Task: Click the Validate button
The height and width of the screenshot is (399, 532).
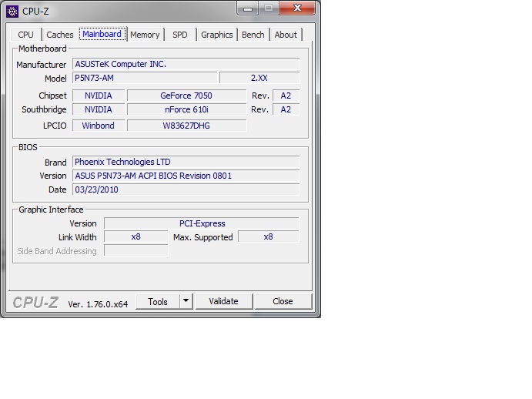Action: (223, 301)
